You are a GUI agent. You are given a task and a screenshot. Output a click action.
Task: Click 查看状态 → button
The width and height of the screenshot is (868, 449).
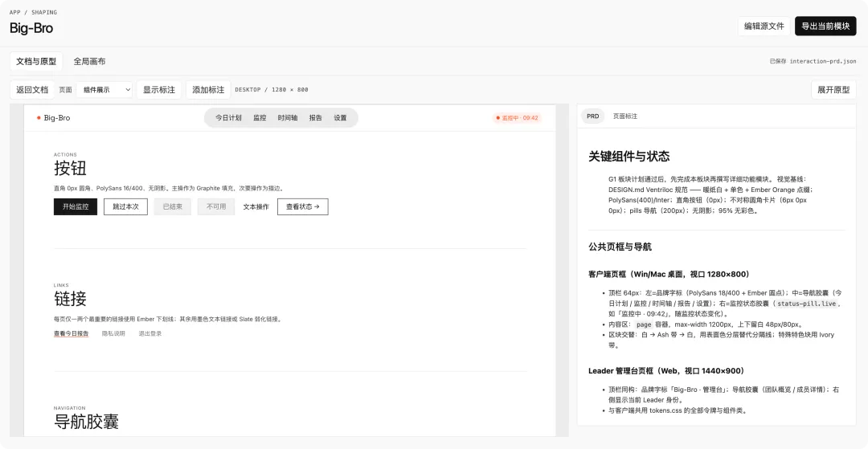click(x=303, y=206)
